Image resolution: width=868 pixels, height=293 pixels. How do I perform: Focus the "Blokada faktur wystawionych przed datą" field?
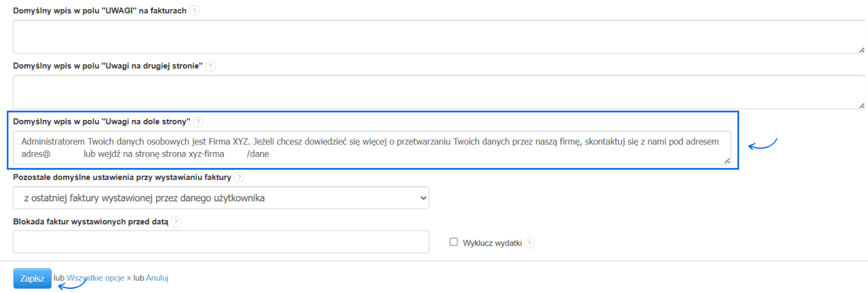pyautogui.click(x=221, y=242)
